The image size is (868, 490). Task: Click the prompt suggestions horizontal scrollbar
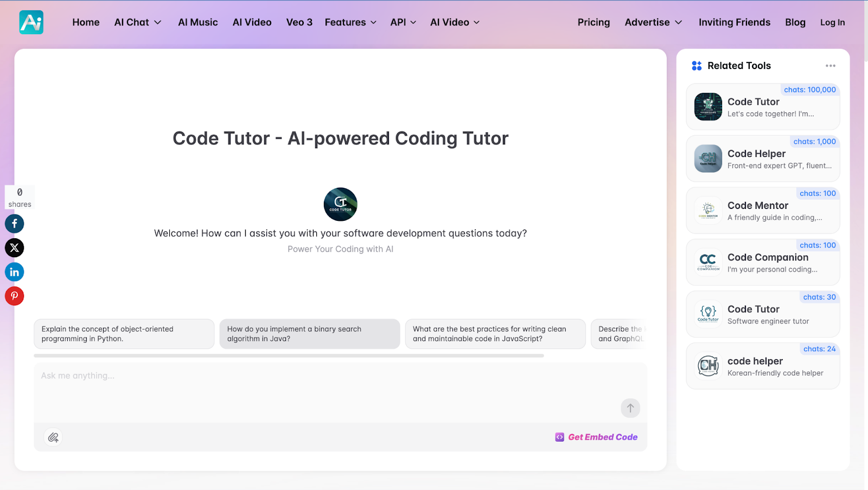tap(289, 356)
